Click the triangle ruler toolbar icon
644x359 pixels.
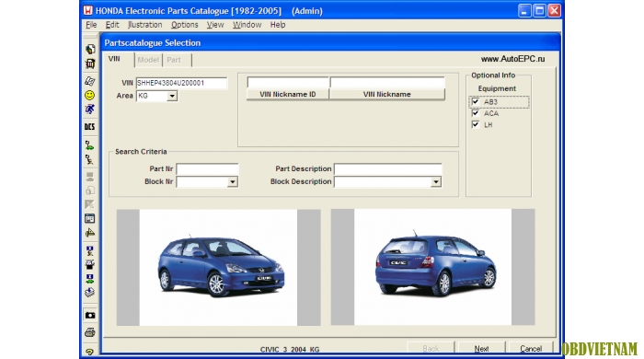click(x=90, y=233)
